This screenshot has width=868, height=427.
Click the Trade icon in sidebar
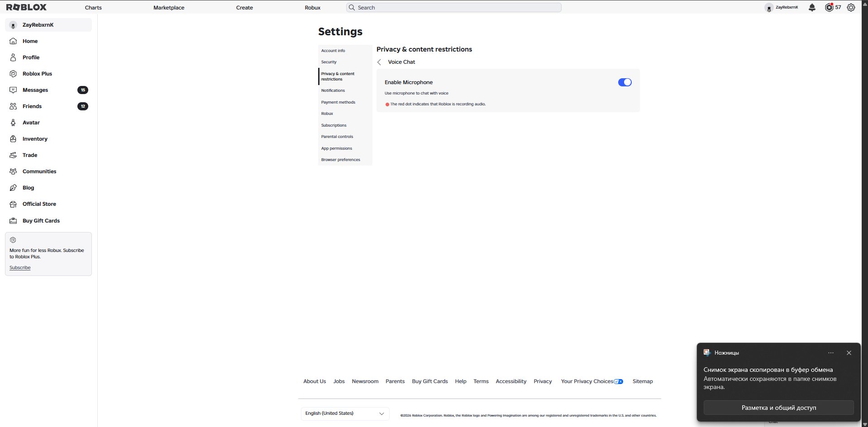point(13,155)
